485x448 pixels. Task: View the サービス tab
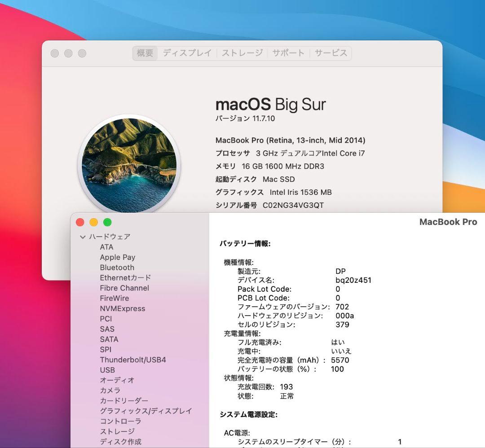coord(331,53)
